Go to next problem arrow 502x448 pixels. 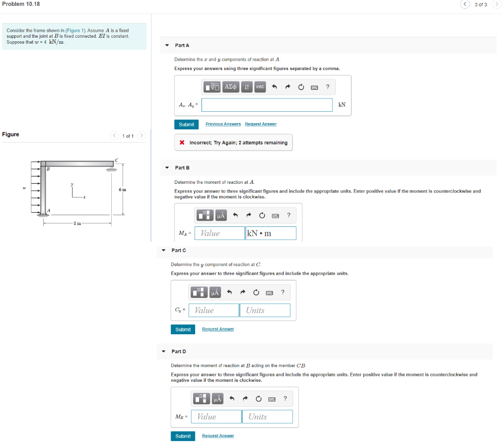[497, 4]
